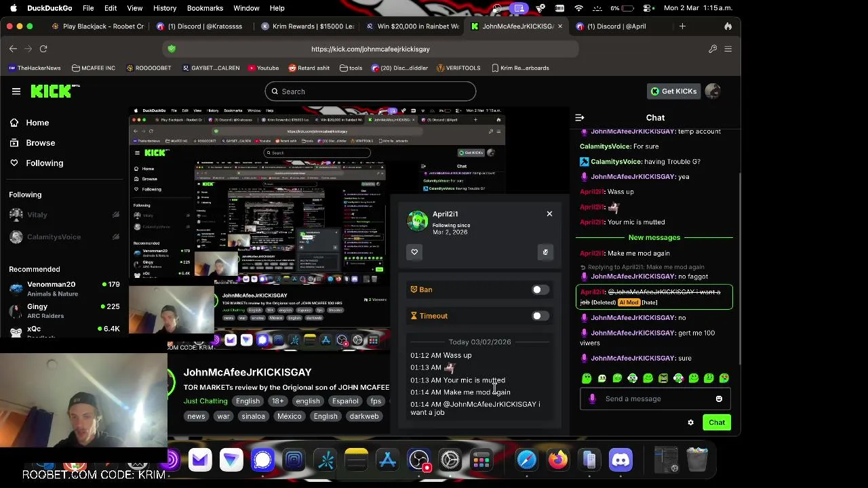Open the user profile avatar menu
This screenshot has height=488, width=868.
click(x=713, y=91)
